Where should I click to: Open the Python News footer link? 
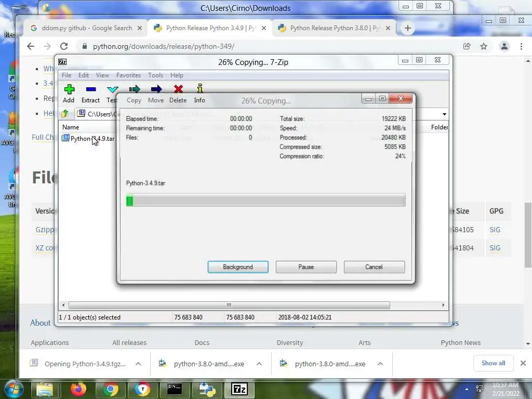pyautogui.click(x=460, y=343)
